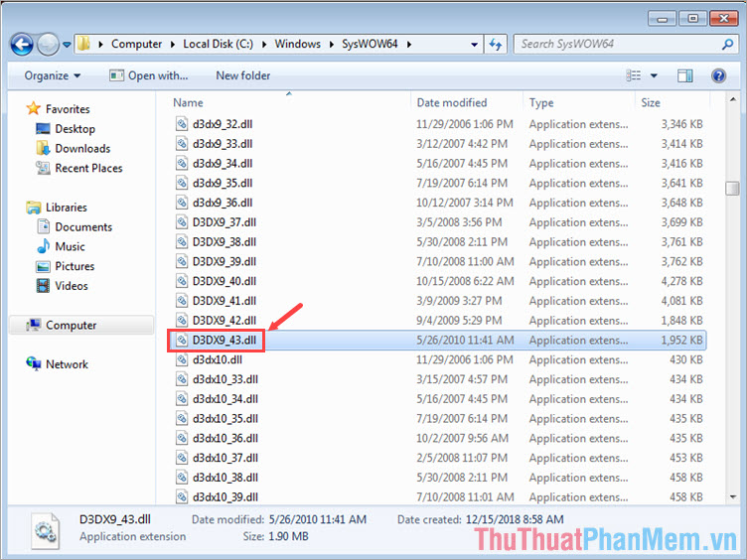Select Network in the navigation pane
This screenshot has width=747, height=560.
click(58, 364)
